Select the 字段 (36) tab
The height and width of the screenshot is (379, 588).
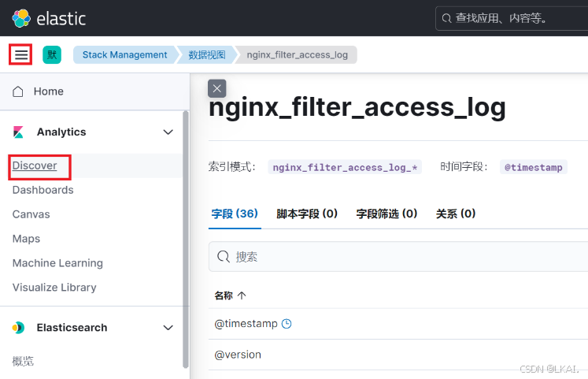tap(235, 214)
